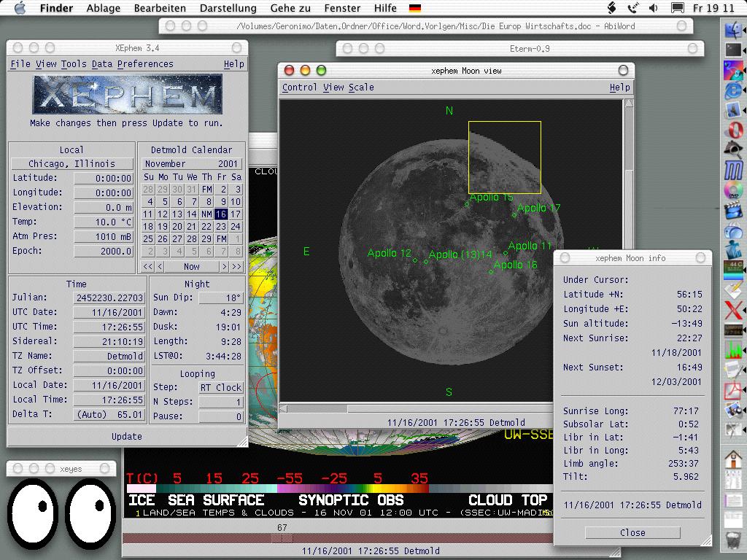Click the Update button in XEphem
The image size is (747, 560).
[127, 436]
